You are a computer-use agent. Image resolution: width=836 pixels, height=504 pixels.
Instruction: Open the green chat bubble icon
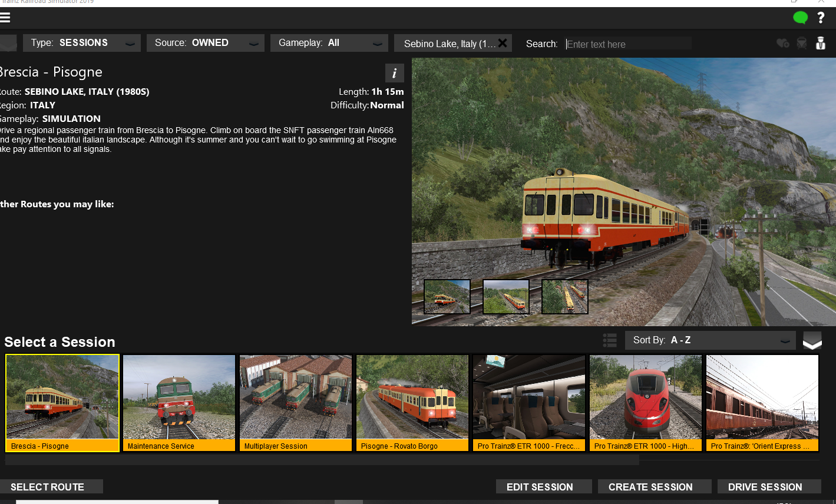click(800, 18)
